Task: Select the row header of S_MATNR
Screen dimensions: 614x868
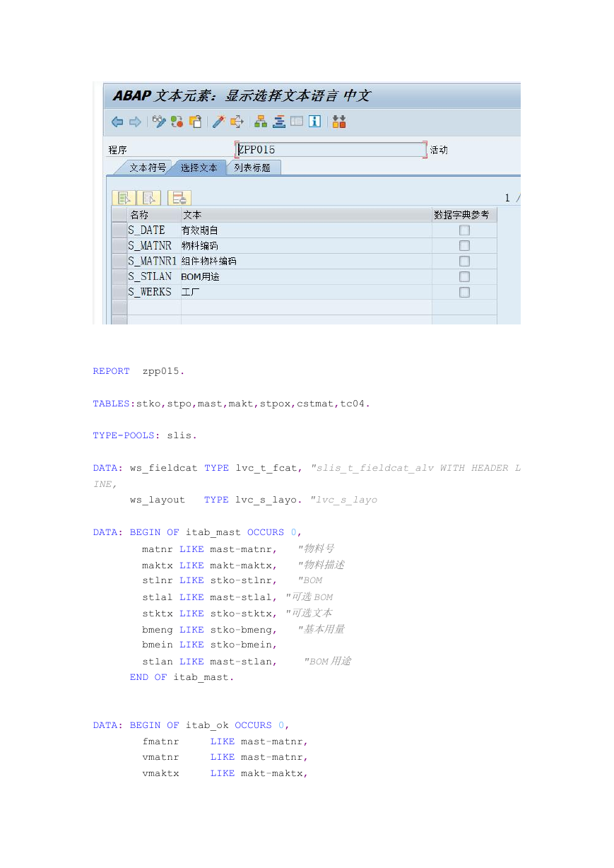Action: 119,246
